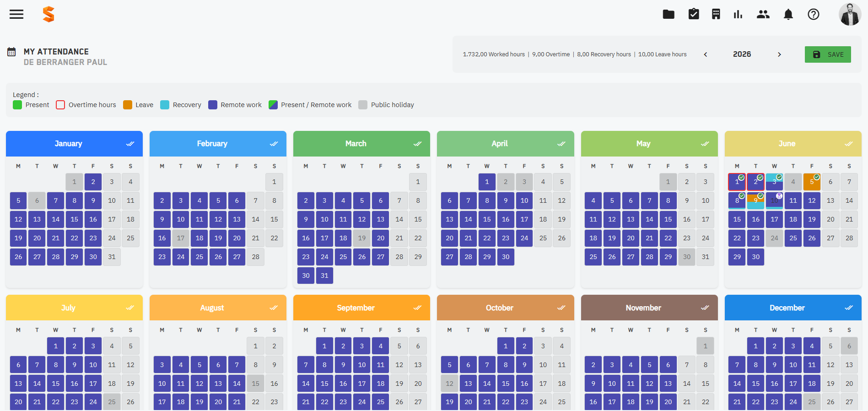Viewport: 868px width, 411px height.
Task: Validate all days in July
Action: tap(130, 308)
